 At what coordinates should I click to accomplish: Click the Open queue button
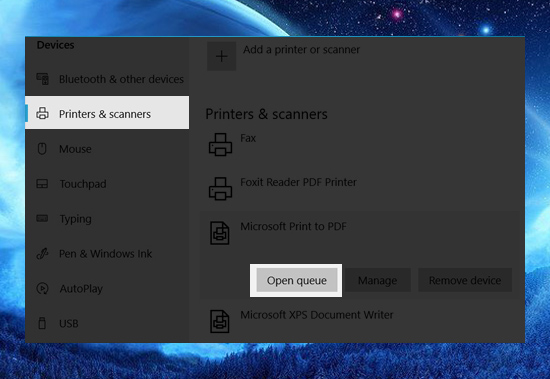click(x=296, y=280)
